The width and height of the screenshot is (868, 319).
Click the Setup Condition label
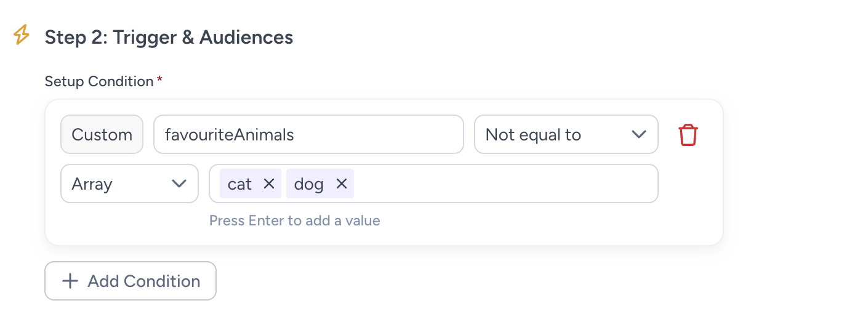[x=99, y=81]
